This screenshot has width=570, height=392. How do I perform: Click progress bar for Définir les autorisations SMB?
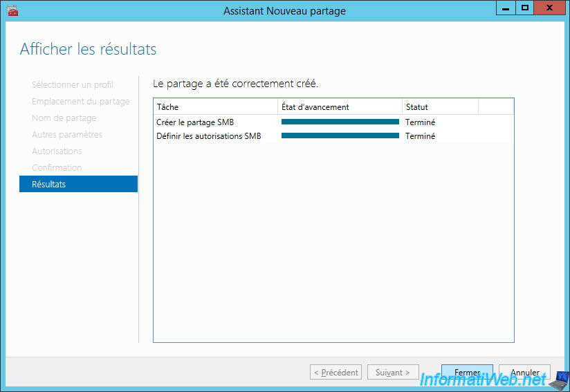click(x=340, y=136)
